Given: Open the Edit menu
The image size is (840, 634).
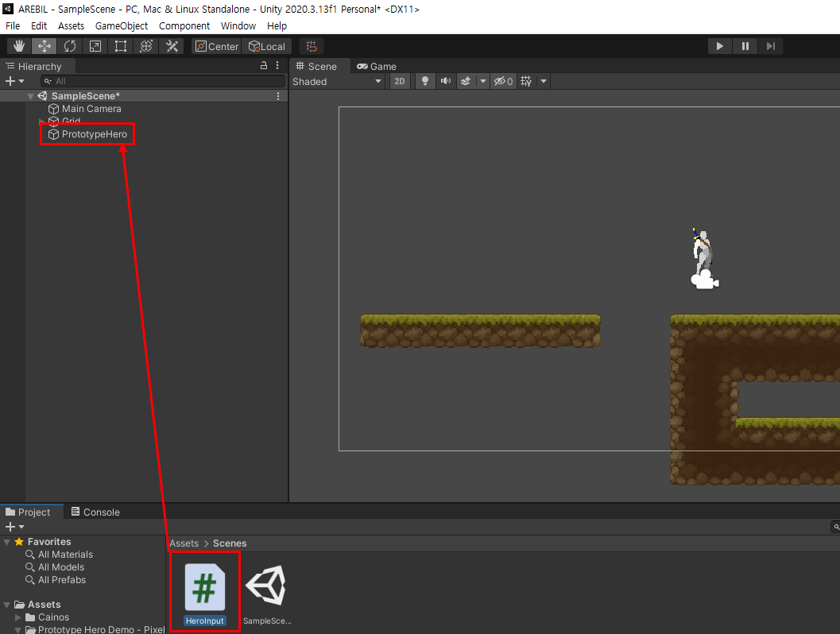Looking at the screenshot, I should point(39,25).
